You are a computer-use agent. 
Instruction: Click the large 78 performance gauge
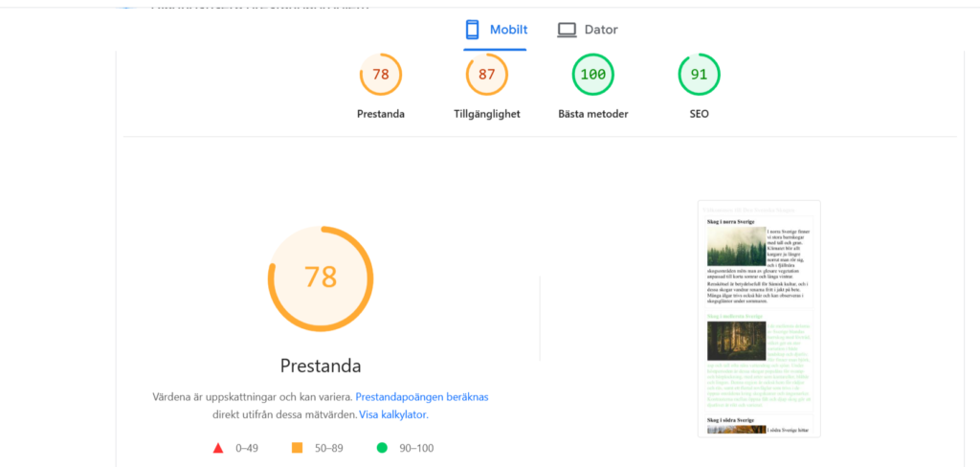(x=321, y=278)
